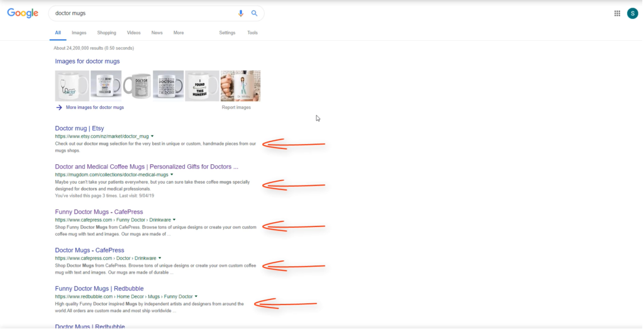The height and width of the screenshot is (329, 644).
Task: Open search Settings
Action: pyautogui.click(x=227, y=33)
